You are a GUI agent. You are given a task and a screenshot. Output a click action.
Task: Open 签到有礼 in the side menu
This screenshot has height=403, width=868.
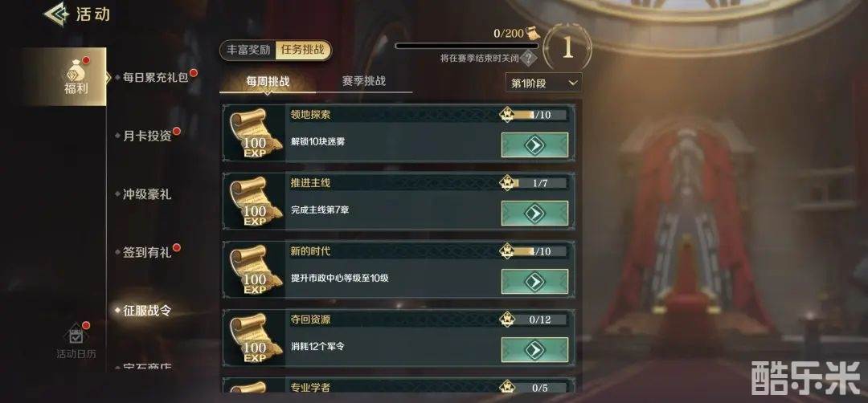tap(147, 253)
